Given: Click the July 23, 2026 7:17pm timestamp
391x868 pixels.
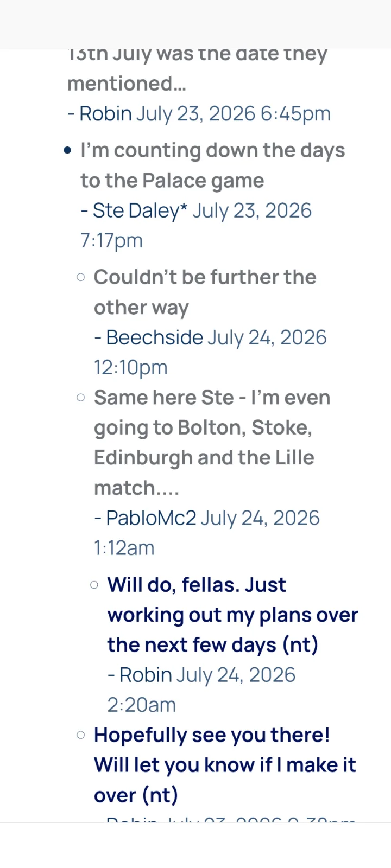Looking at the screenshot, I should coord(196,225).
